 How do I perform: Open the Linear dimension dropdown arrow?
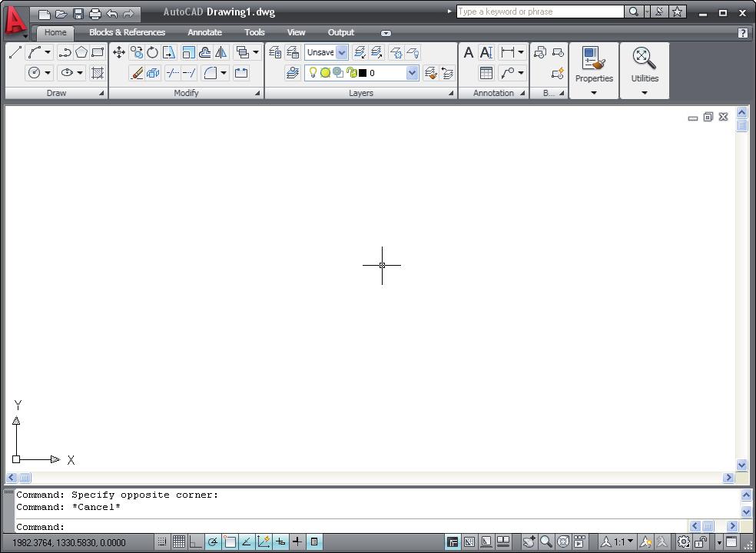(521, 52)
